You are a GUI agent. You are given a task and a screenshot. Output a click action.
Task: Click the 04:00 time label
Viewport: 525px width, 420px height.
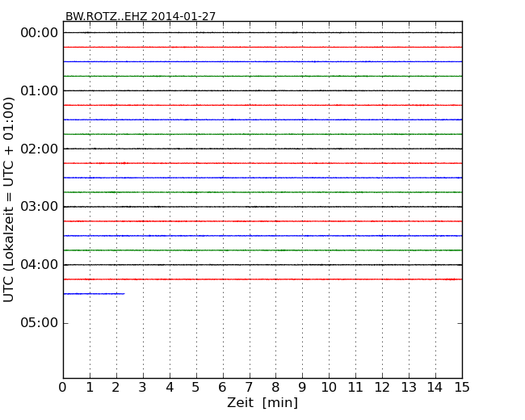point(40,265)
